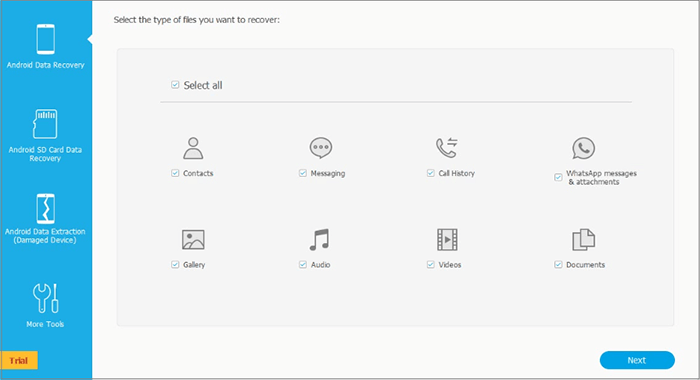Open Android Data Extraction (Damaged Device)
700x380 pixels.
(x=46, y=219)
